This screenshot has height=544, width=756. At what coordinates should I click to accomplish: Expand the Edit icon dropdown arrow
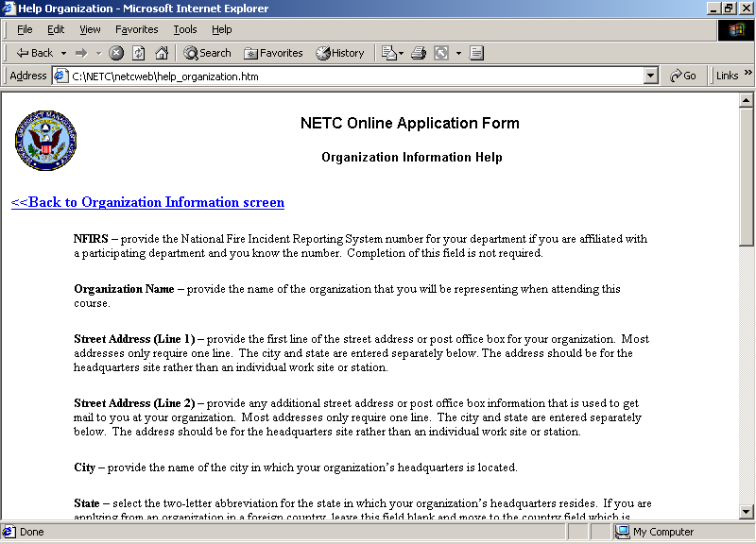458,53
